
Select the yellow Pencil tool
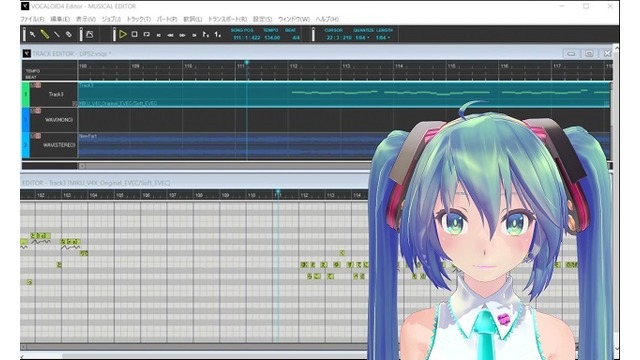[x=45, y=35]
